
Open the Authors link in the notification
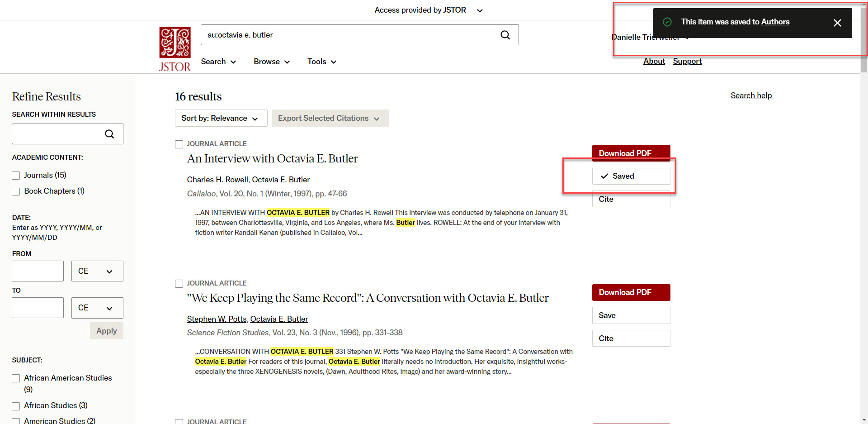775,22
